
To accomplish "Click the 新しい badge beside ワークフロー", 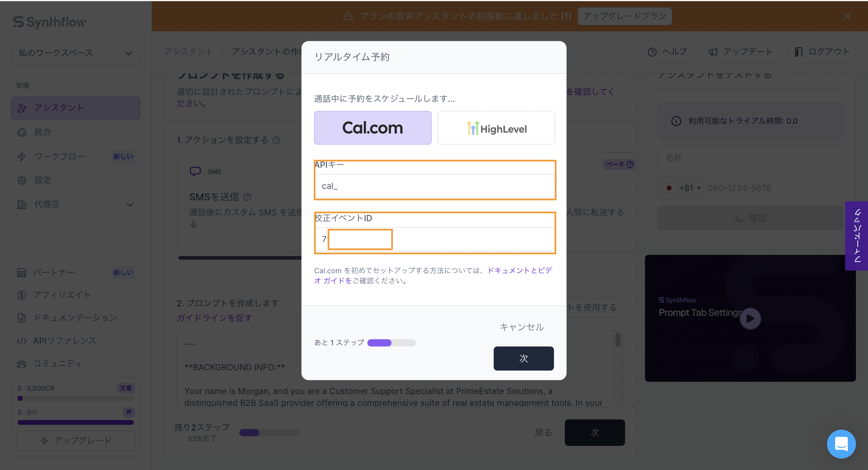I will 123,157.
